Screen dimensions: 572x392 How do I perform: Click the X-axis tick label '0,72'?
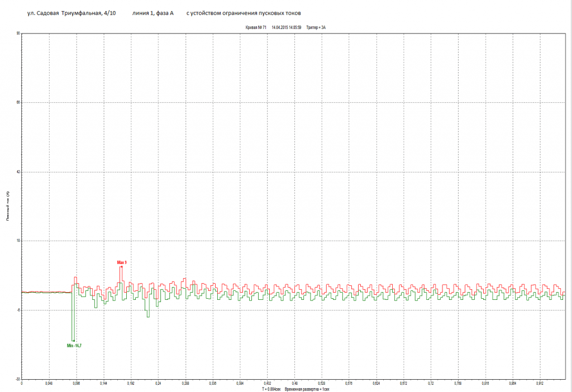[431, 384]
